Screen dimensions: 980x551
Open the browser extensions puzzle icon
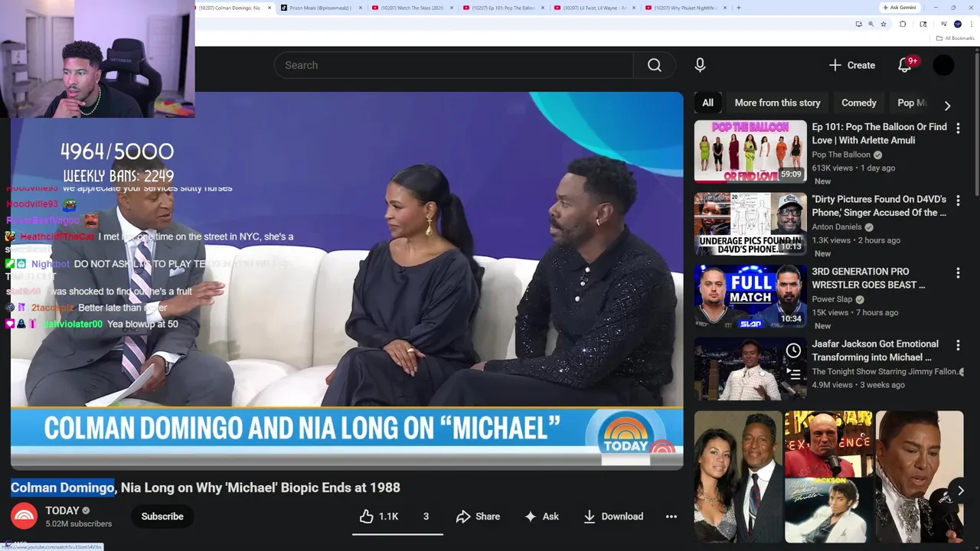coord(903,24)
